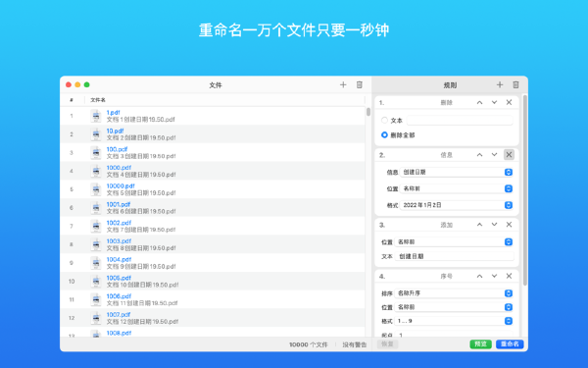Remove rule 1 删除 with its X

(509, 102)
